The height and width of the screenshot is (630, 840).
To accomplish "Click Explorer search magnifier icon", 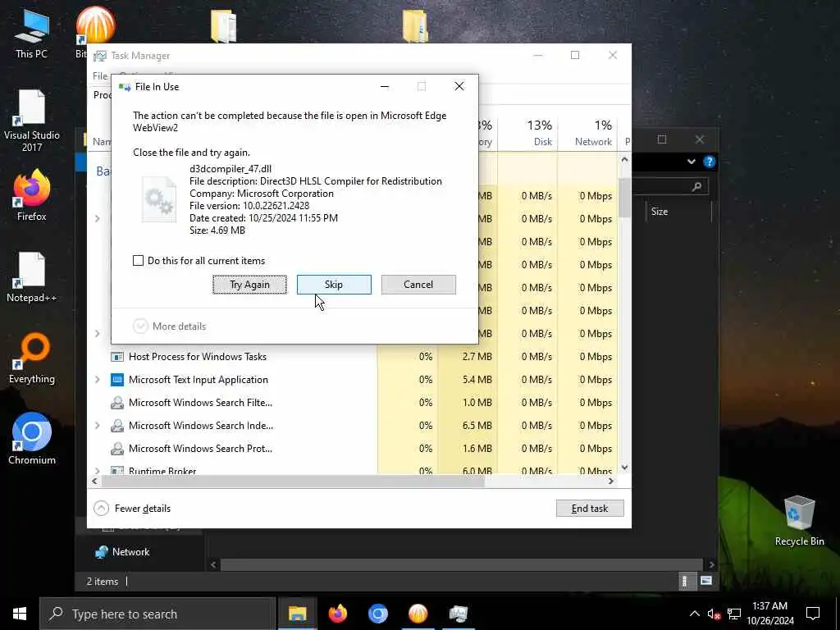I will click(x=696, y=186).
